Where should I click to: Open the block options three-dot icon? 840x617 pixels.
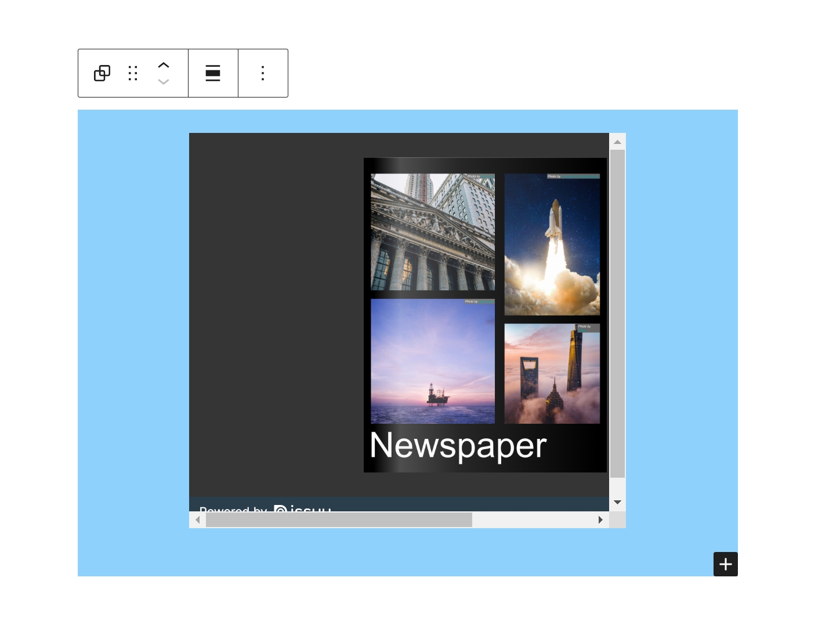263,73
